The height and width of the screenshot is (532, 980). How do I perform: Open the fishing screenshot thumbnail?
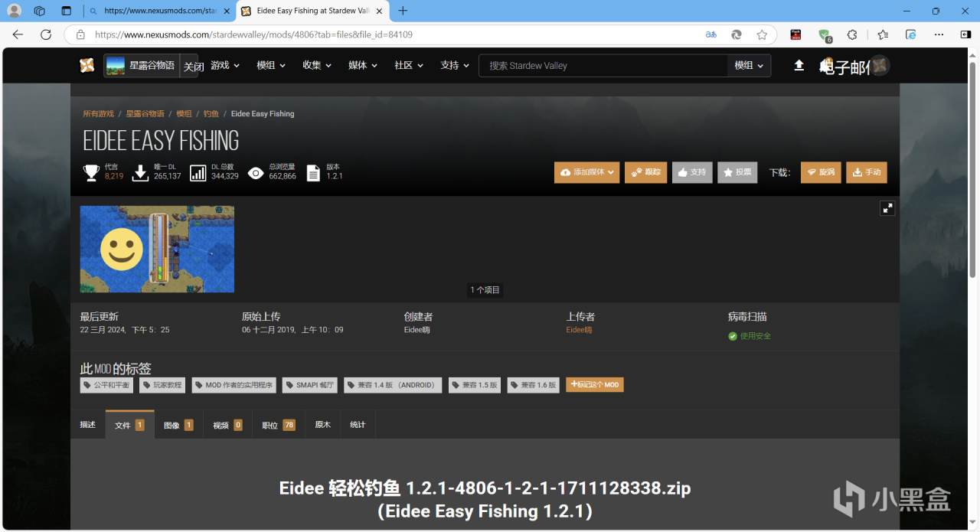pos(157,249)
